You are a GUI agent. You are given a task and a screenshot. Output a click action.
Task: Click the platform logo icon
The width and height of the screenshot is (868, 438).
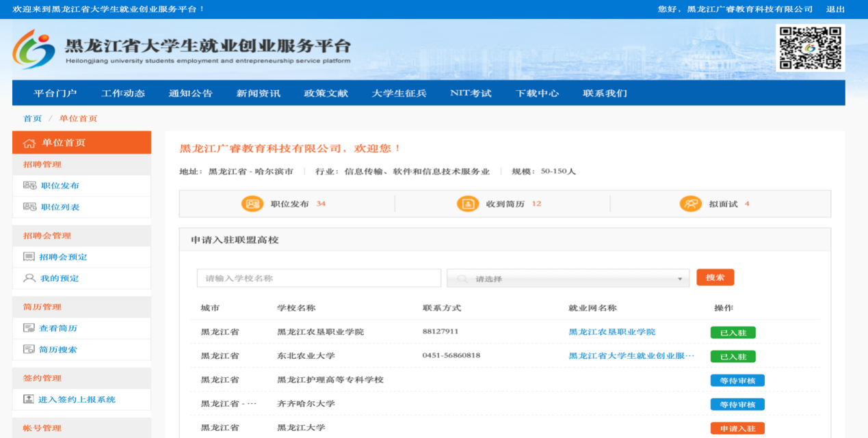click(34, 49)
